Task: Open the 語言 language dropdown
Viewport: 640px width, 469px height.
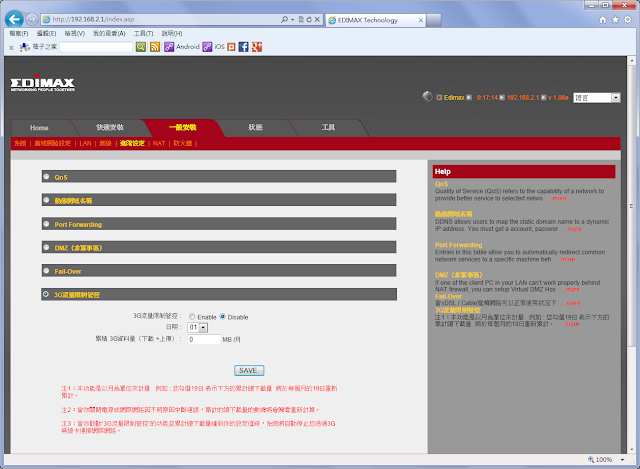Action: coord(596,98)
